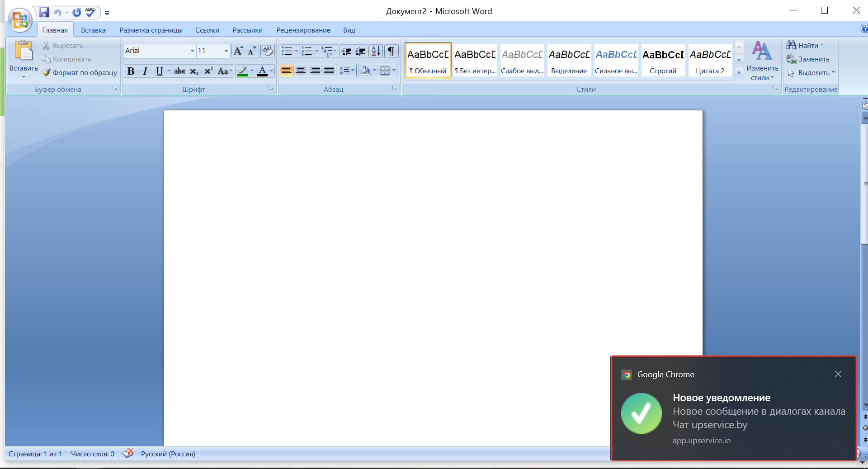Viewport: 868px width, 469px height.
Task: Open the font color dropdown arrow
Action: click(x=272, y=71)
